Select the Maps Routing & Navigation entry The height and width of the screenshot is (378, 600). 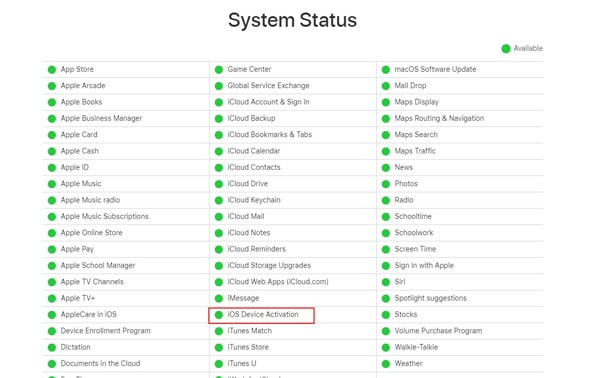click(439, 119)
